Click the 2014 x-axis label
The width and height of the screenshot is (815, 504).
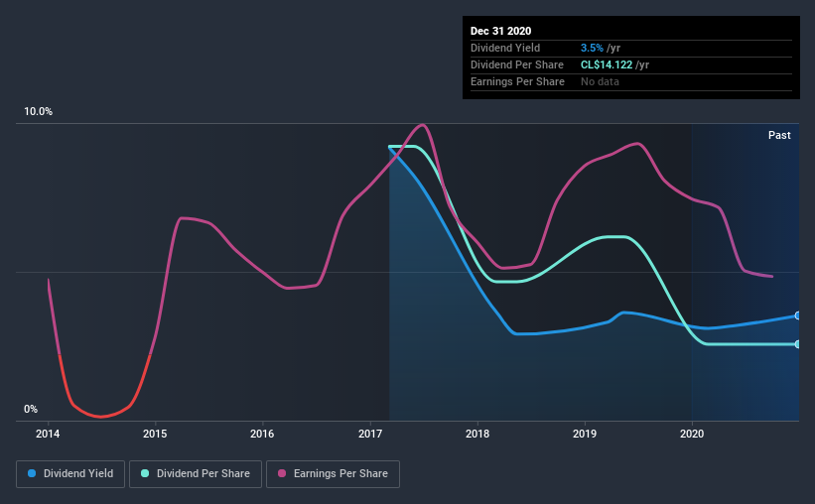pyautogui.click(x=48, y=434)
